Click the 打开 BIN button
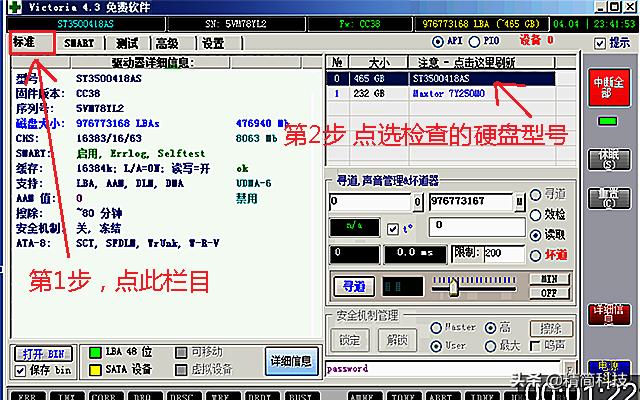The width and height of the screenshot is (640, 400). tap(43, 353)
